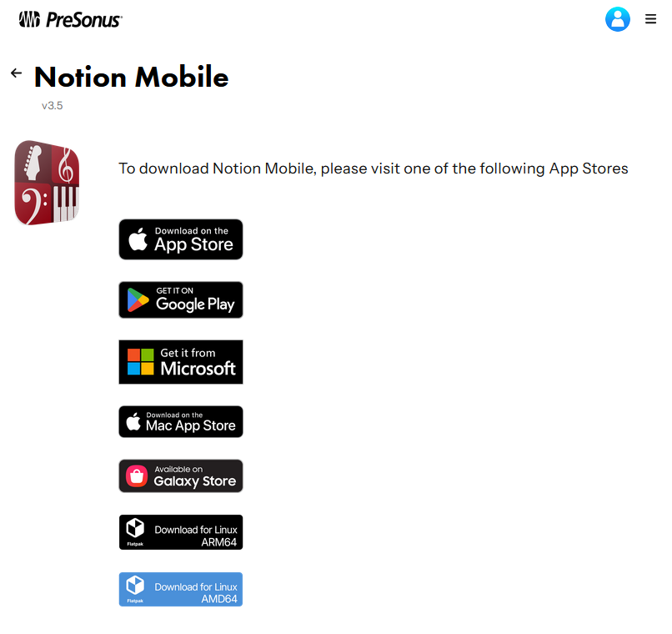The image size is (672, 634).
Task: Download the Linux ARM64 Flatpak
Action: tap(181, 532)
